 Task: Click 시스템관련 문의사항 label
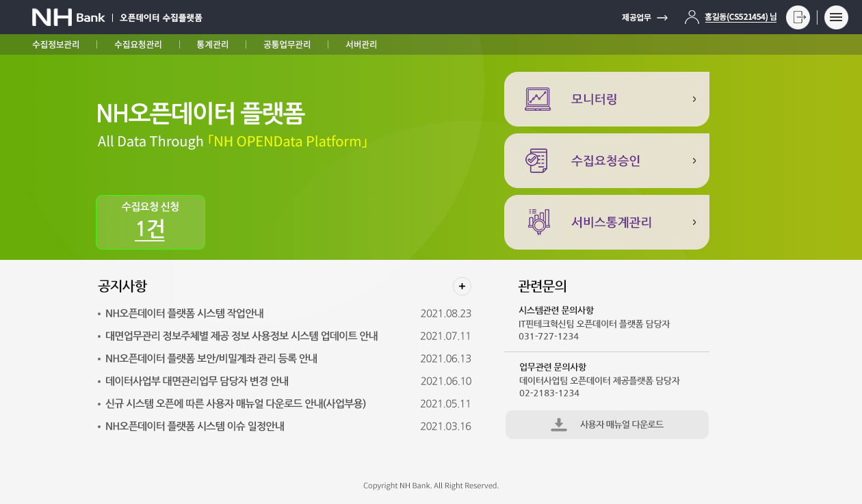click(556, 310)
